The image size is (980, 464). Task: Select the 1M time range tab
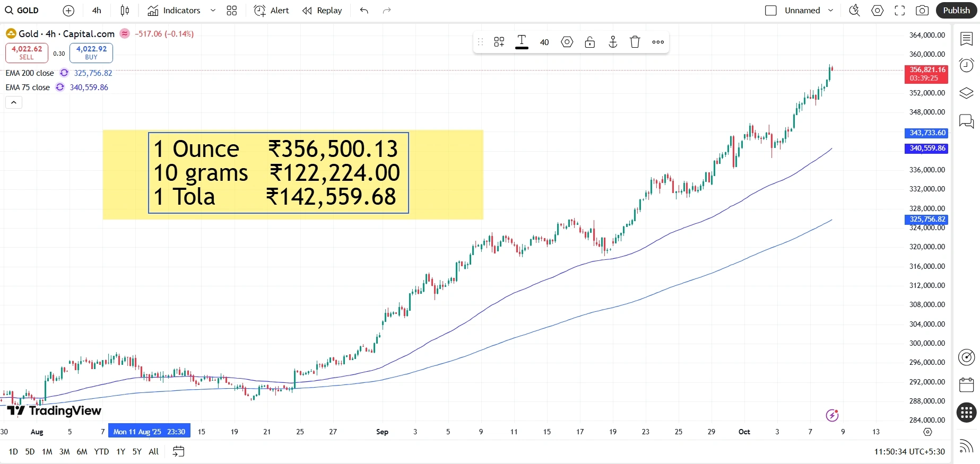pos(47,452)
